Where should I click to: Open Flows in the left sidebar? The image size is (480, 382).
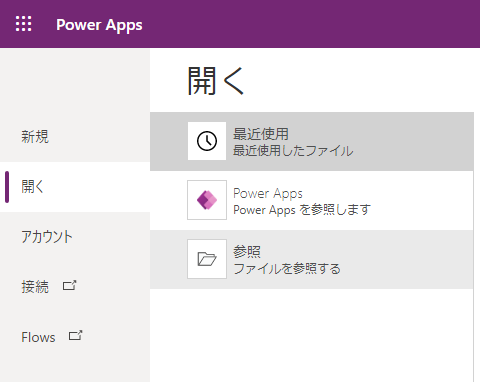coord(75,337)
